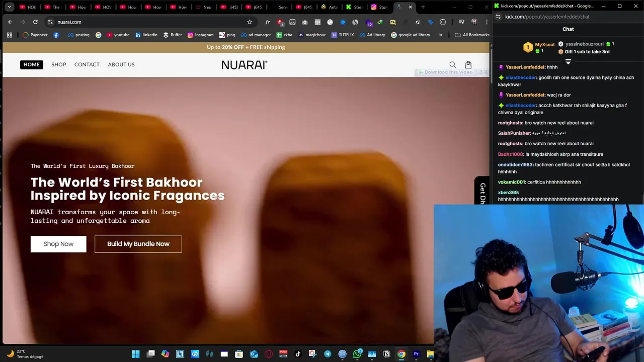644x362 pixels.
Task: Bookmark this page with the star icon
Action: tap(250, 22)
